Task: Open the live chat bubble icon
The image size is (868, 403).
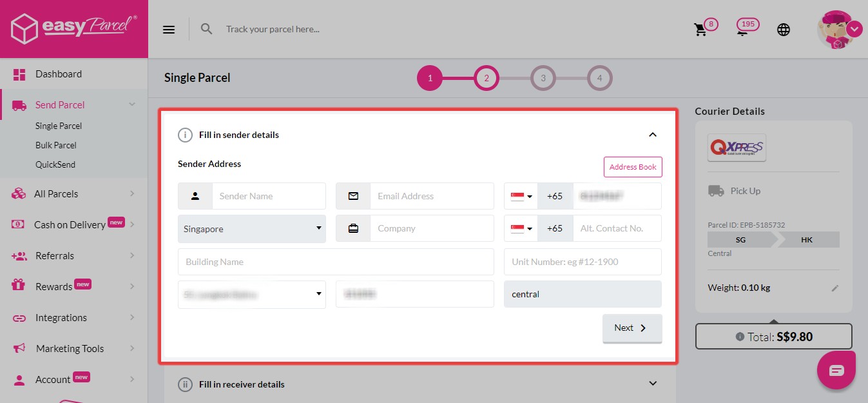Action: [836, 370]
